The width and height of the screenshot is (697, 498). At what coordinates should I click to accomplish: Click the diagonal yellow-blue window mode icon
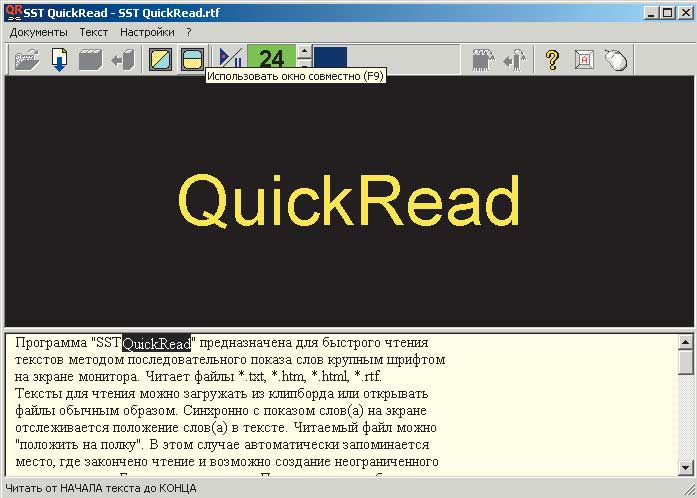coord(160,59)
